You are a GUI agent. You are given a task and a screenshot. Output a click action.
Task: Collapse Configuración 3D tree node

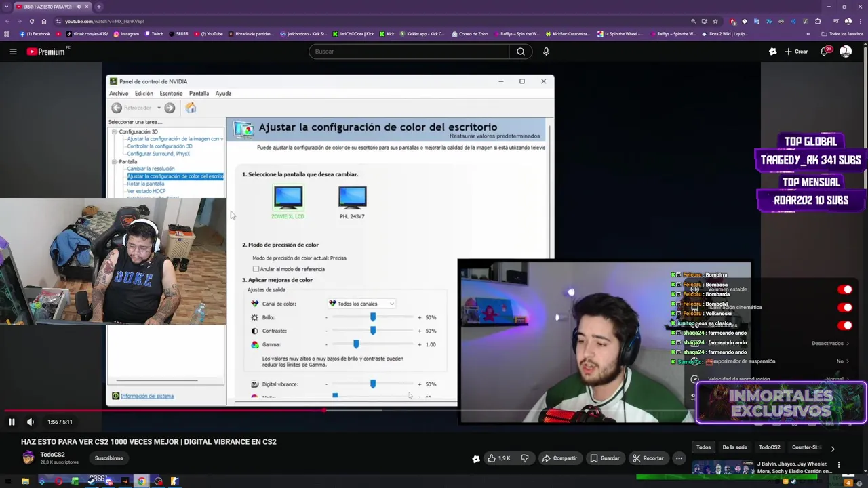coord(115,131)
